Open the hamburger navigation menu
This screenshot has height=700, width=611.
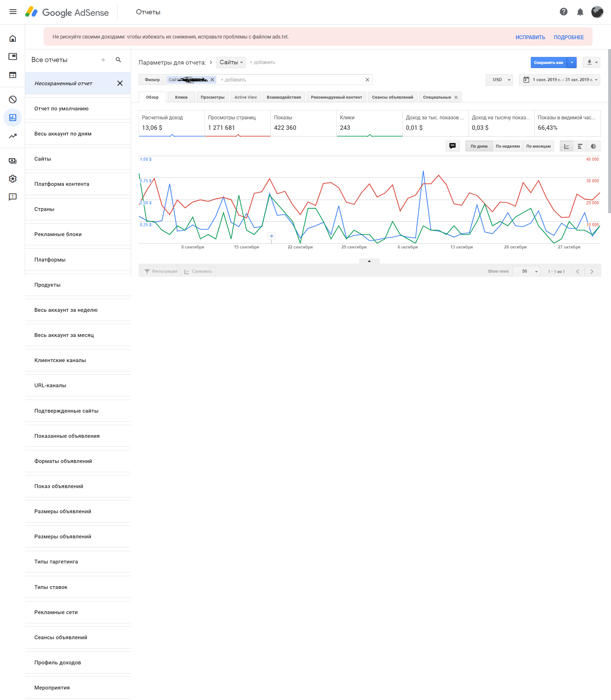(13, 12)
